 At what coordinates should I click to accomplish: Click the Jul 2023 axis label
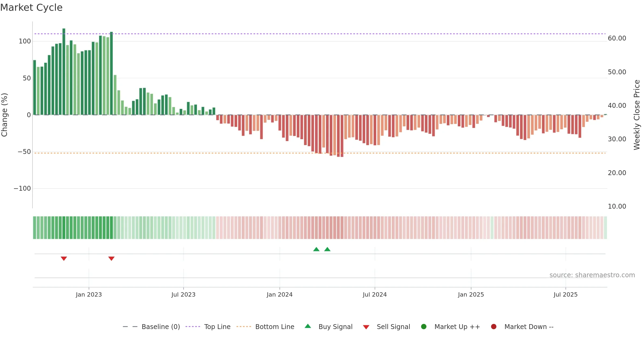coord(184,294)
